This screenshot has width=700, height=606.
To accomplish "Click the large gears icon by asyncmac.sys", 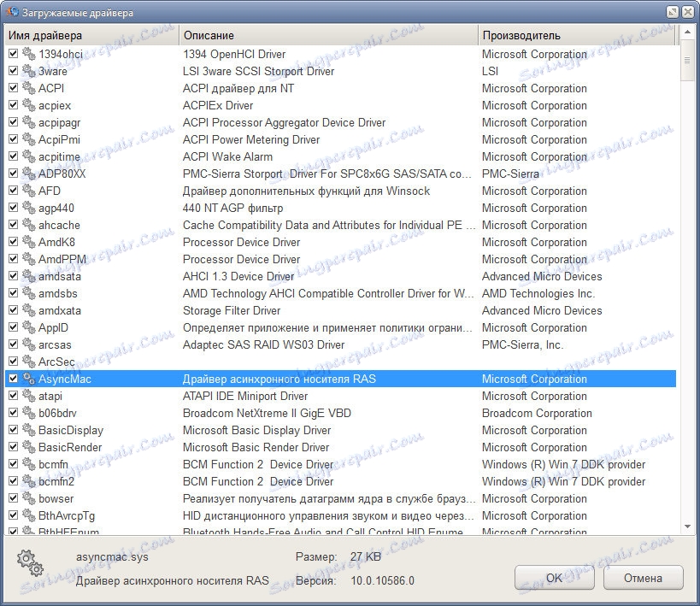I will (31, 563).
